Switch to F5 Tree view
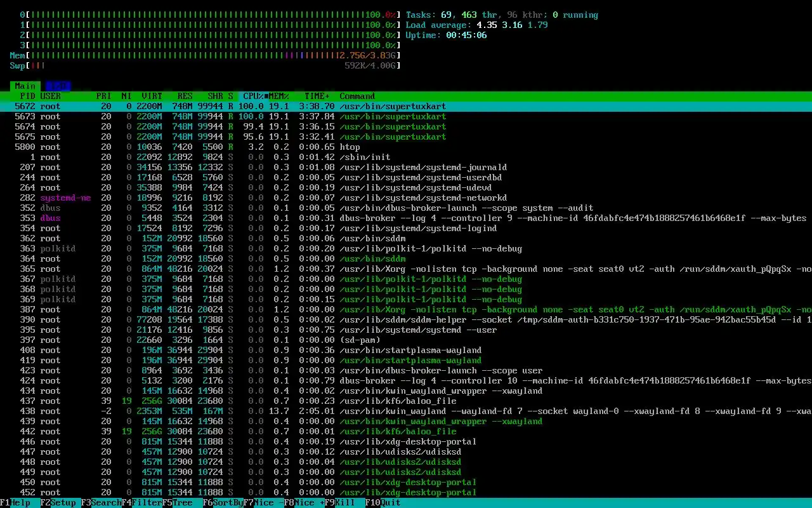The height and width of the screenshot is (508, 812). pyautogui.click(x=183, y=502)
